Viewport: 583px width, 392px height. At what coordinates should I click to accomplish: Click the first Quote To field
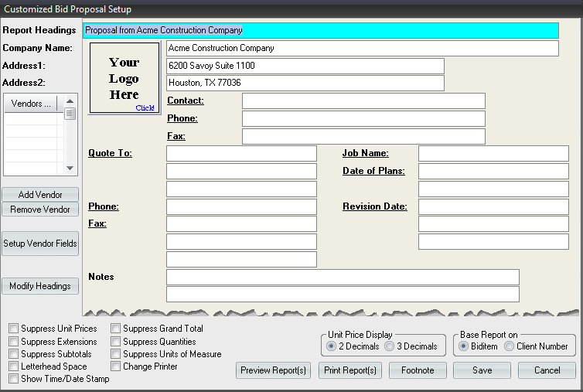click(x=242, y=154)
